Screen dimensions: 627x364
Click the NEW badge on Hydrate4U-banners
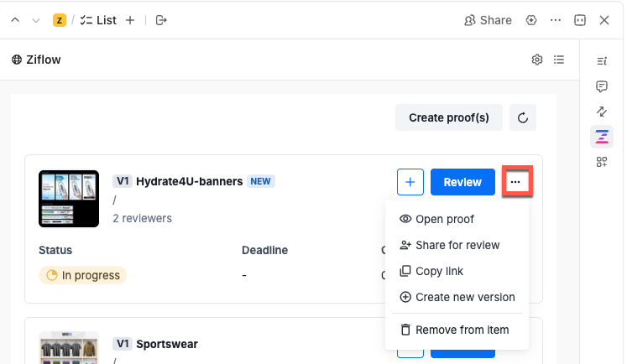click(261, 181)
